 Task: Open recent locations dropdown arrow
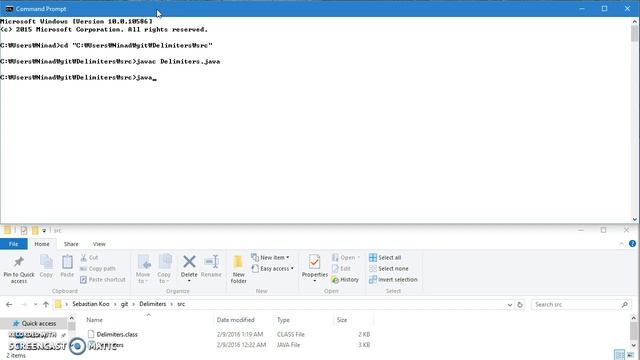36,304
